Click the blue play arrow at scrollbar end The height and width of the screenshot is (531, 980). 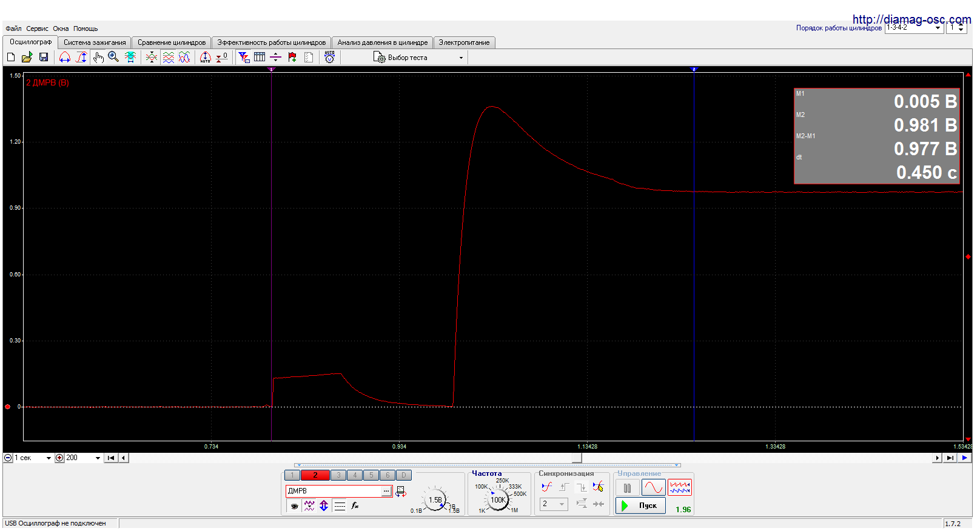965,458
